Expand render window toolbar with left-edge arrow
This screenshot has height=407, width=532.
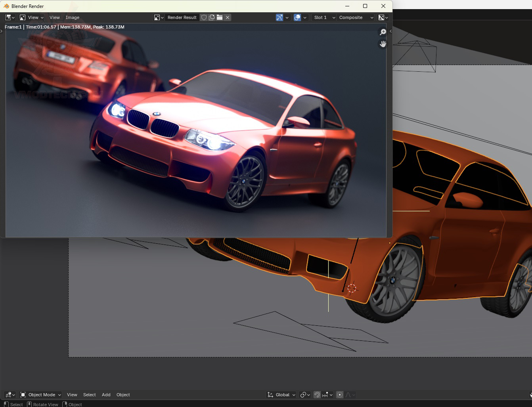tap(2, 31)
